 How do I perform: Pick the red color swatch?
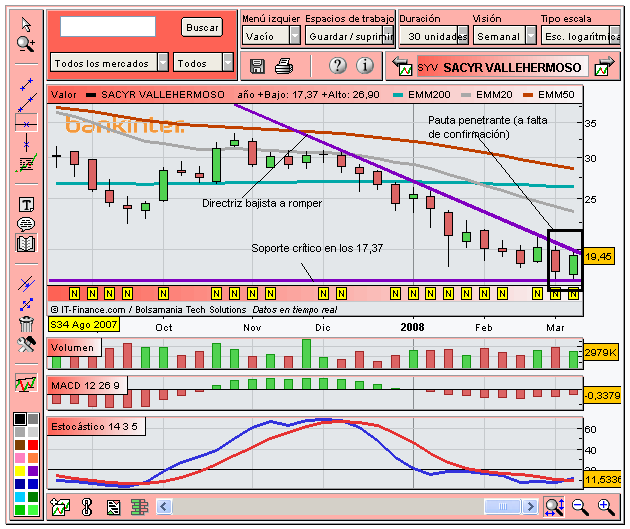tap(33, 445)
